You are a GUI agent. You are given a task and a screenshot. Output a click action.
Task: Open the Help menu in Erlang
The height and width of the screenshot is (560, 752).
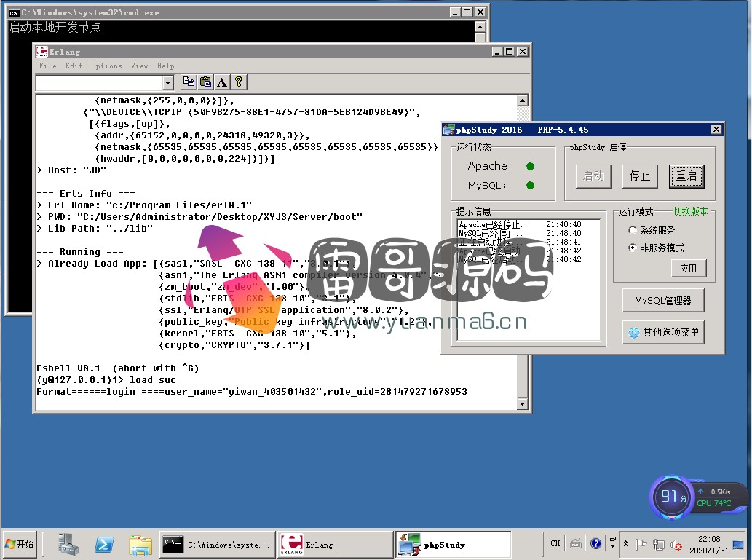pyautogui.click(x=165, y=66)
